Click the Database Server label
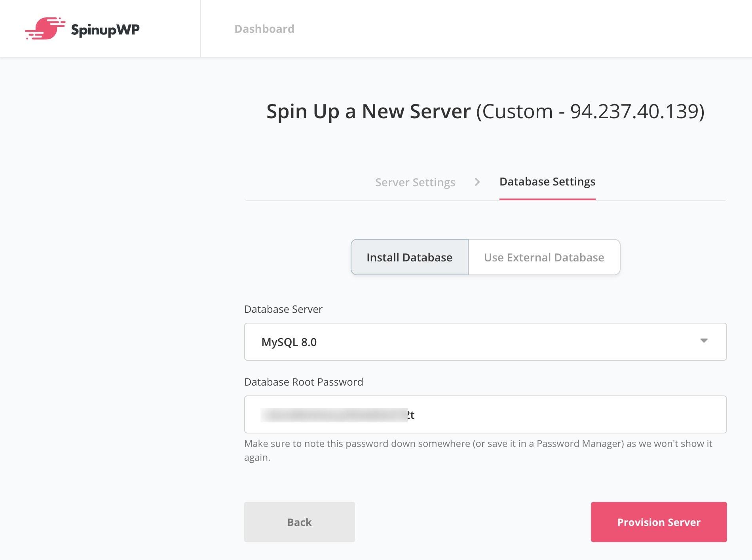 pos(283,309)
